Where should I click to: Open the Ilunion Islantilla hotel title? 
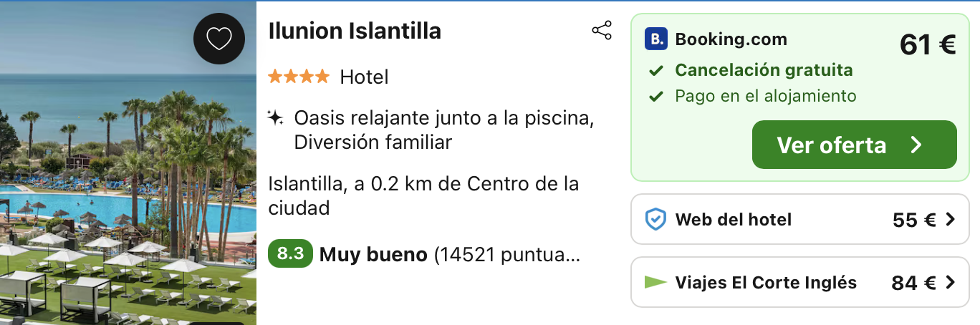tap(355, 31)
